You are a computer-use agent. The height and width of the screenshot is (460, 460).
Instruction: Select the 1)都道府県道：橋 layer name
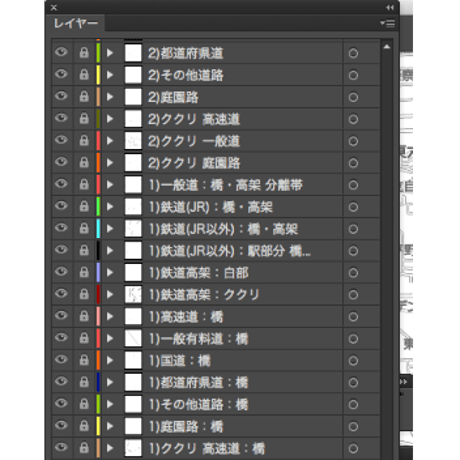pos(198,383)
